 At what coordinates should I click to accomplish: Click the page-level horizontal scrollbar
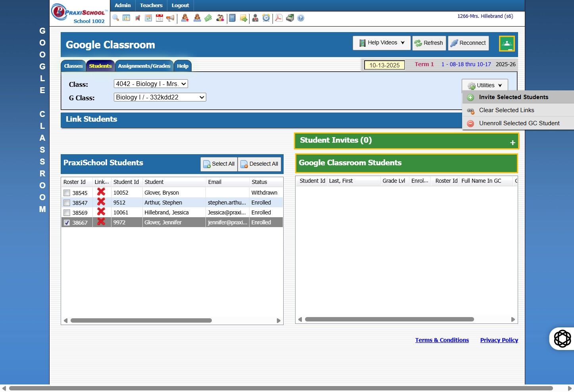click(281, 388)
